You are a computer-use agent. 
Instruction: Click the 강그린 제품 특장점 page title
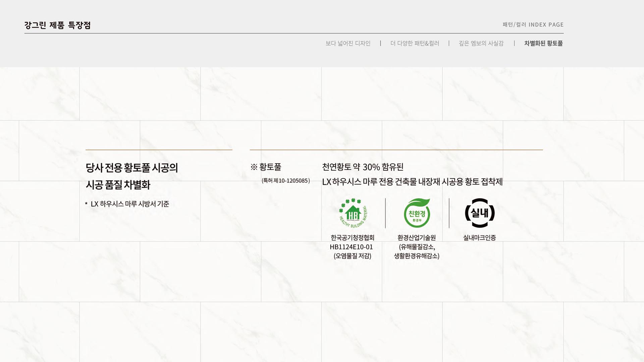pyautogui.click(x=57, y=25)
